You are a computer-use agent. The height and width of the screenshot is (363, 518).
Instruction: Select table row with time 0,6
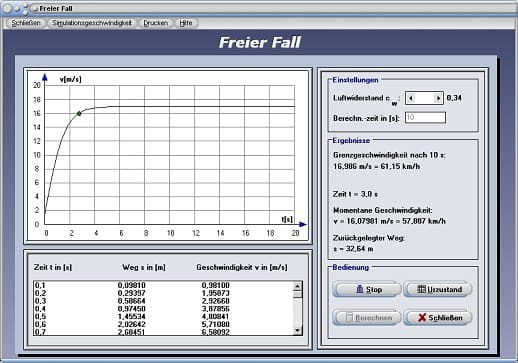[163, 324]
